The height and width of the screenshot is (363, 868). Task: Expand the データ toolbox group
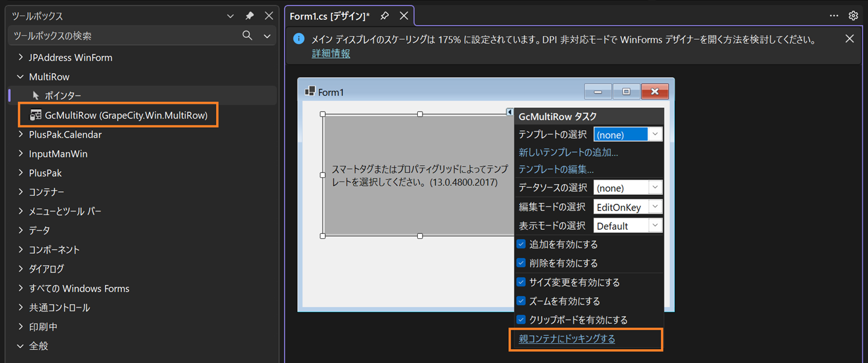tap(21, 231)
